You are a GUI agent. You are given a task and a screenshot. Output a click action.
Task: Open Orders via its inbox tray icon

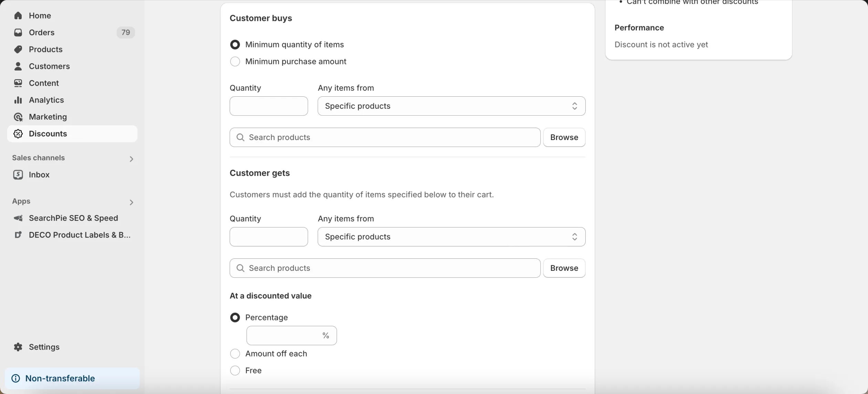(x=18, y=32)
